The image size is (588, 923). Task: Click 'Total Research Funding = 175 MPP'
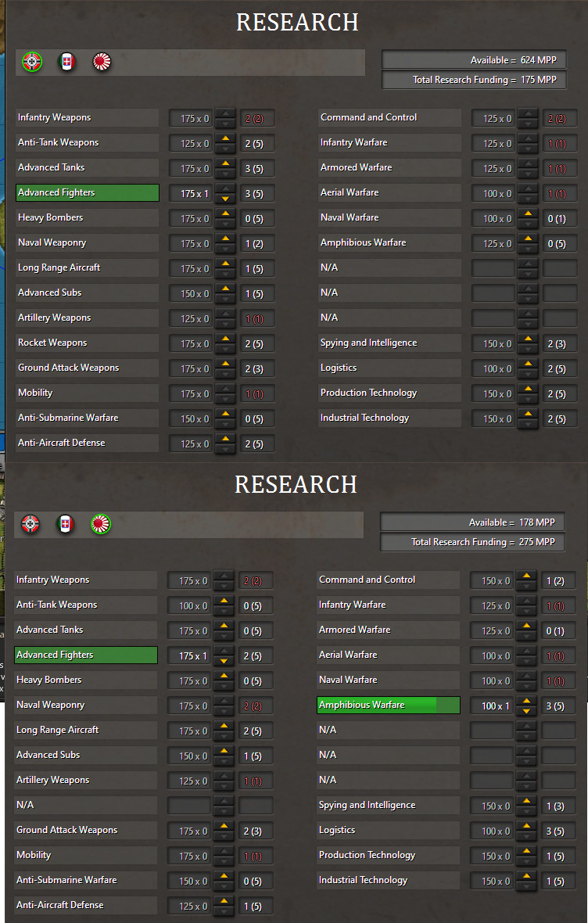(474, 80)
